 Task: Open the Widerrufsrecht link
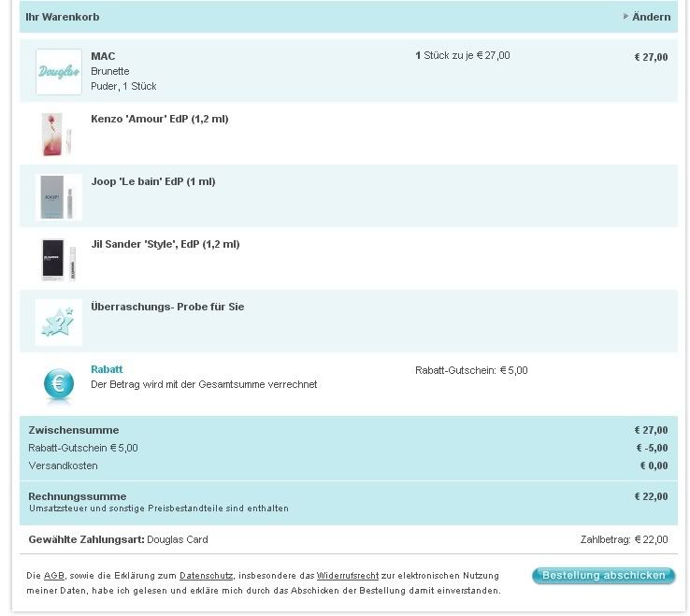(x=348, y=576)
